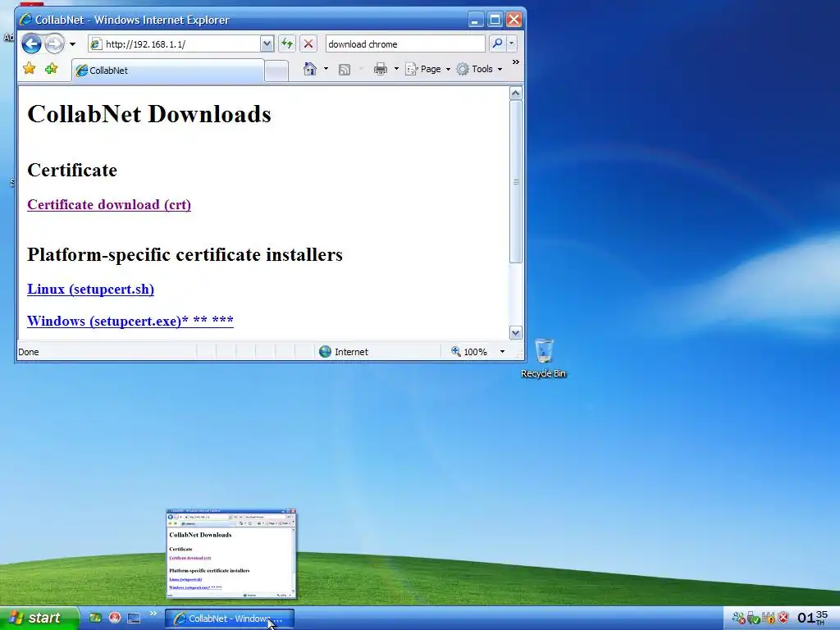This screenshot has height=630, width=840.
Task: Click the Internet zone globe in status bar
Action: click(325, 351)
